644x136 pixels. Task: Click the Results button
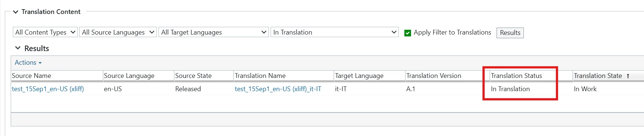pyautogui.click(x=510, y=33)
